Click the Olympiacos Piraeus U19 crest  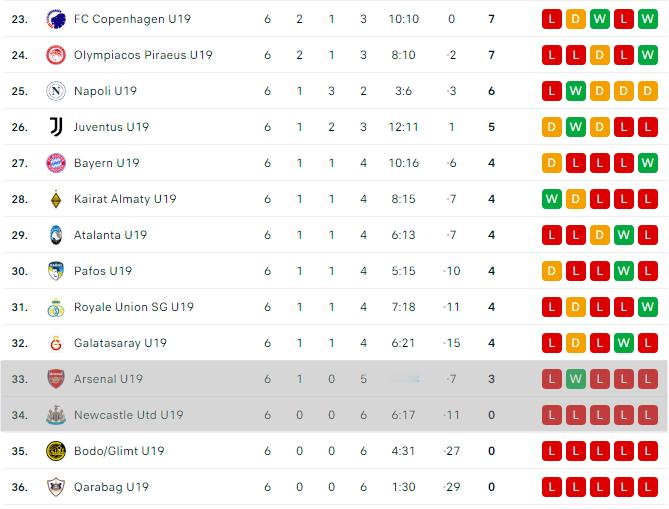point(56,55)
